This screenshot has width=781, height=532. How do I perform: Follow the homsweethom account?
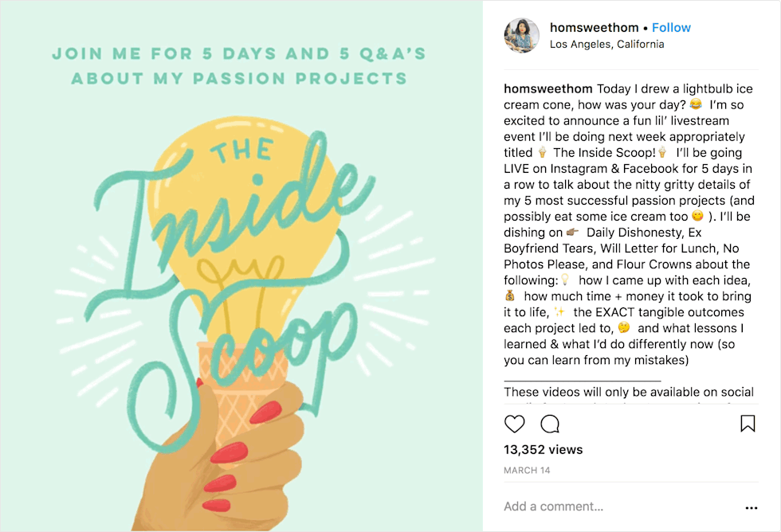click(x=671, y=27)
